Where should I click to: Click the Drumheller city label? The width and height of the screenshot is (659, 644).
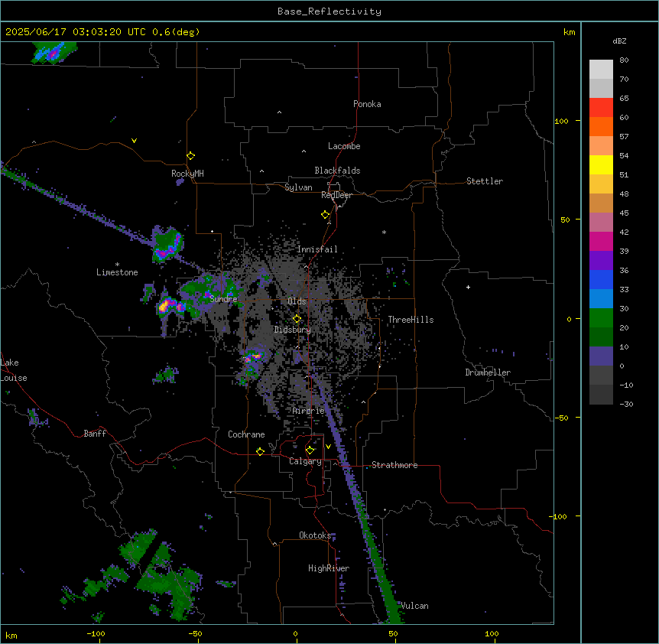click(488, 372)
